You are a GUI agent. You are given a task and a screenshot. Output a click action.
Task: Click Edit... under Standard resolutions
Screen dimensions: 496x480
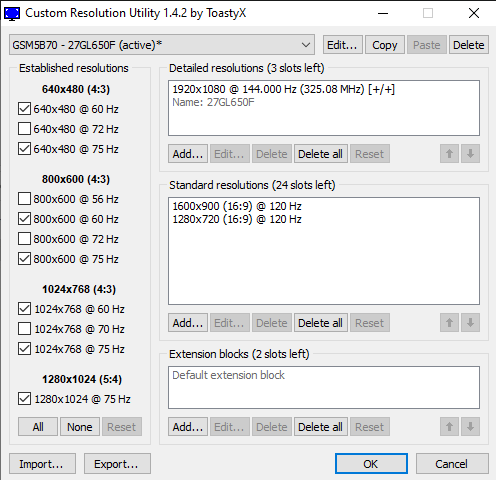230,323
